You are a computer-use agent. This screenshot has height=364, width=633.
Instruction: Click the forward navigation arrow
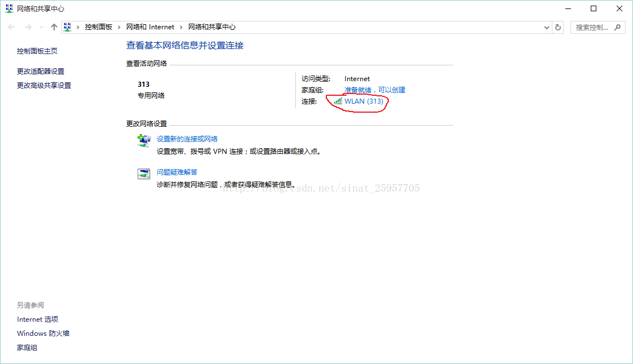click(28, 27)
